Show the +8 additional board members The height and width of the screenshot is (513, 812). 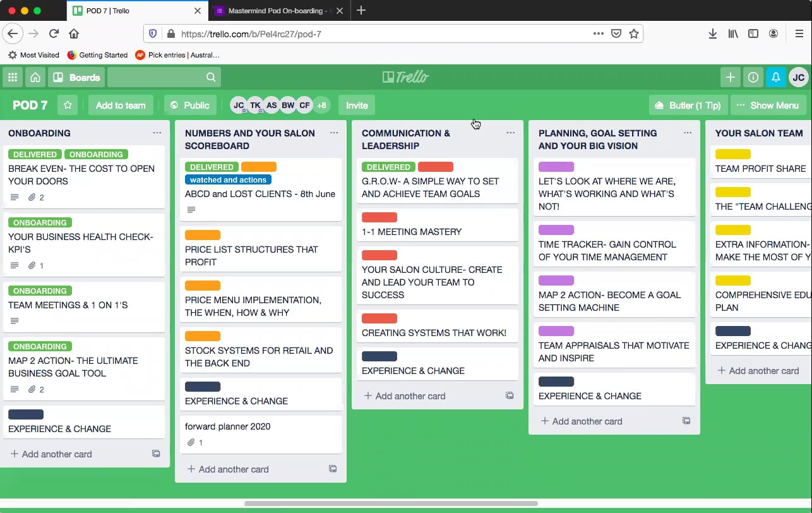[321, 106]
